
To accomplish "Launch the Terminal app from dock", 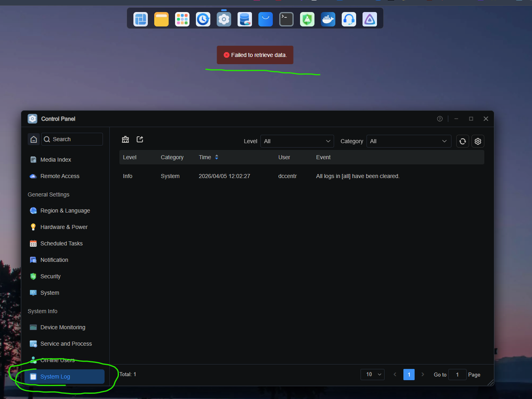I will (286, 19).
